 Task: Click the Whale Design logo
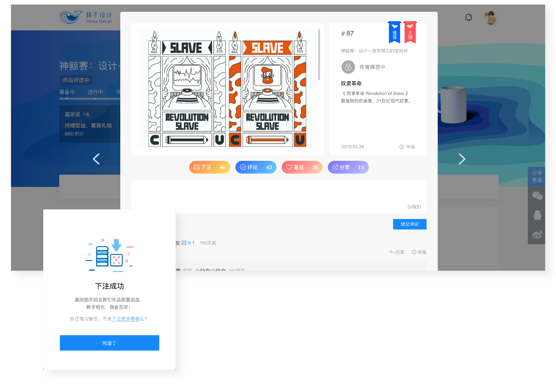86,17
